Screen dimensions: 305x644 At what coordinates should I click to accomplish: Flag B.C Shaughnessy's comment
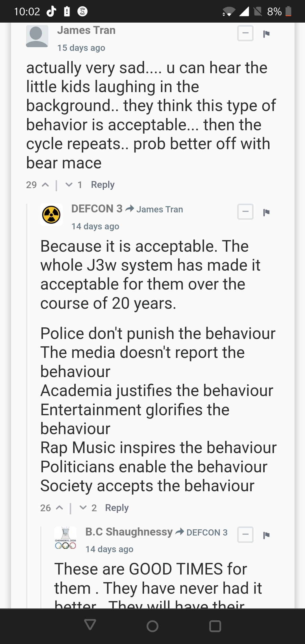pyautogui.click(x=266, y=535)
